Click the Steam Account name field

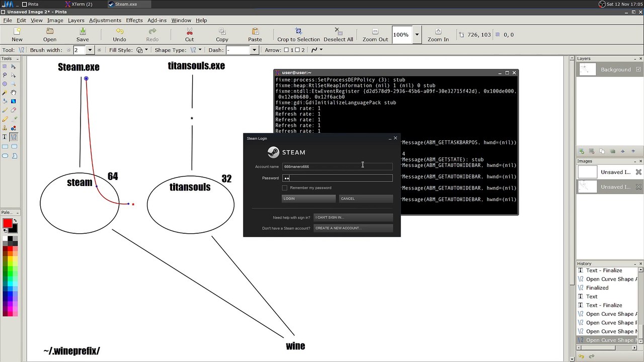pyautogui.click(x=338, y=166)
